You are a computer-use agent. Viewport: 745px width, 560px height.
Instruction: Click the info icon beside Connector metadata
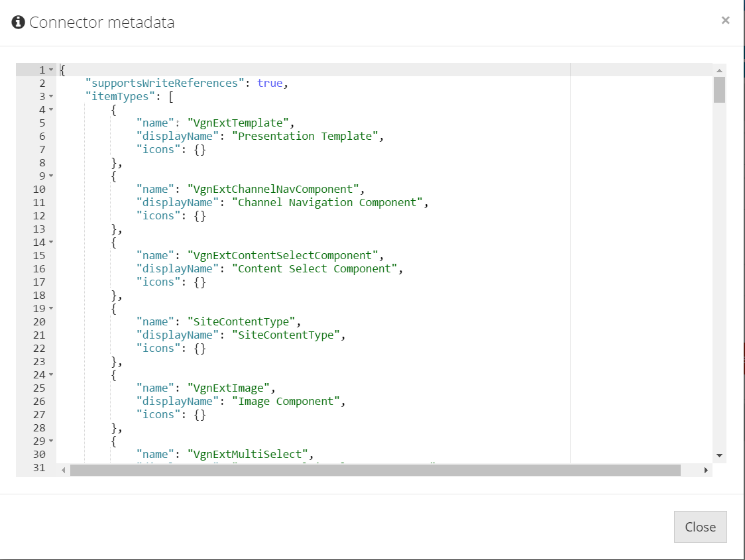click(18, 23)
